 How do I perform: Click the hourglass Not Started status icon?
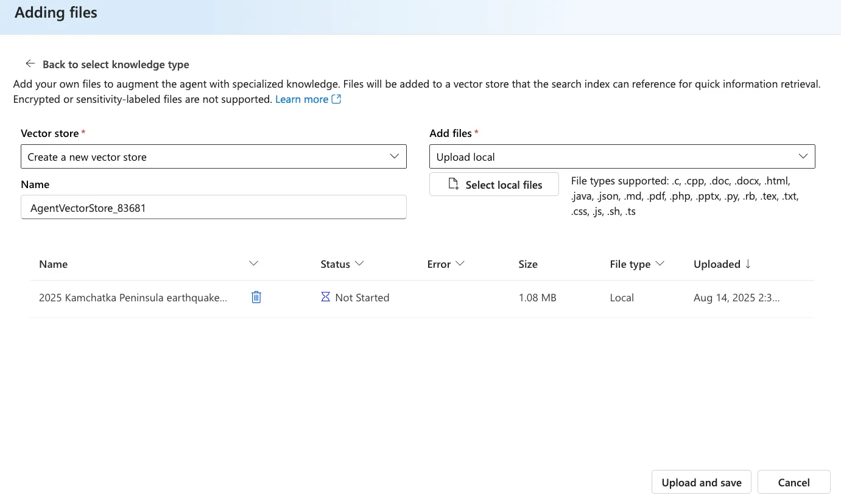coord(326,297)
